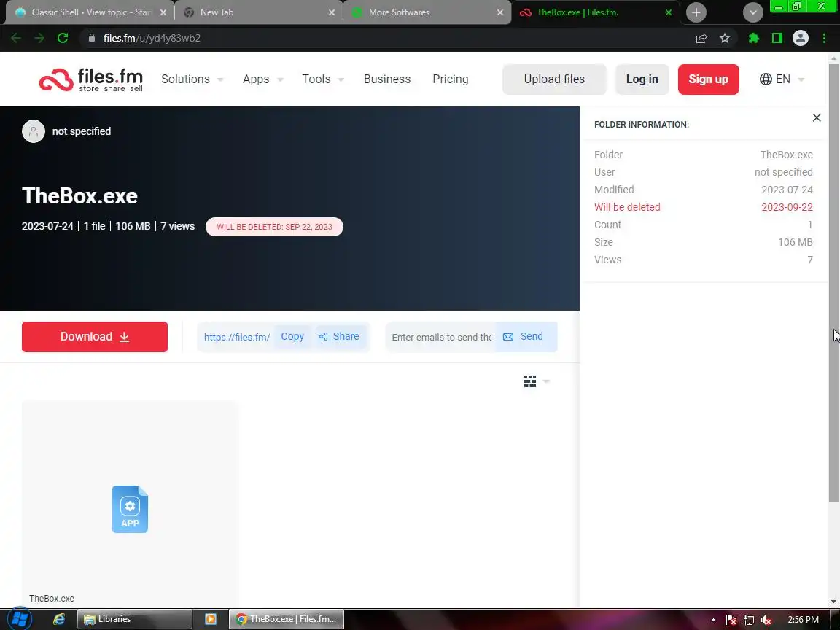Image resolution: width=840 pixels, height=630 pixels.
Task: Open the share-this-page icon in the address bar
Action: (x=701, y=38)
